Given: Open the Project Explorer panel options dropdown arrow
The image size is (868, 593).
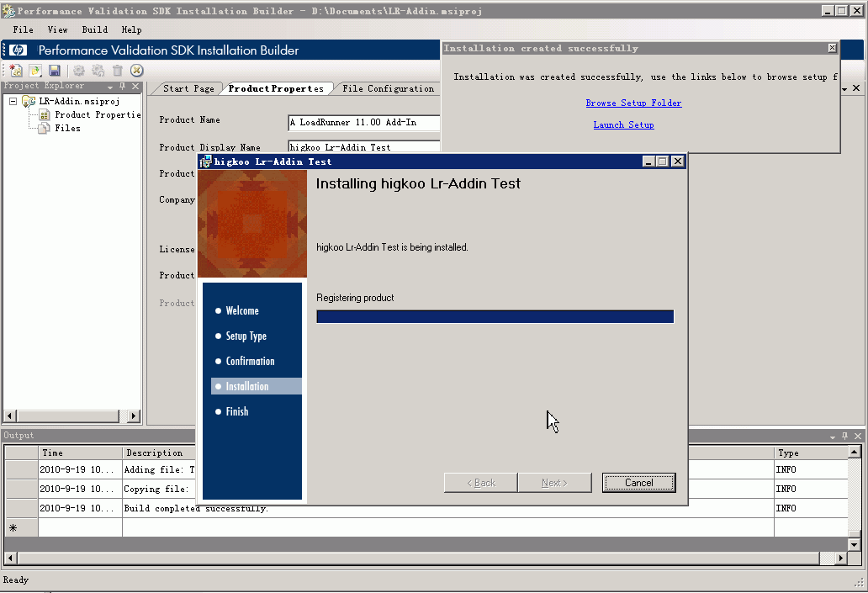Looking at the screenshot, I should click(x=110, y=87).
